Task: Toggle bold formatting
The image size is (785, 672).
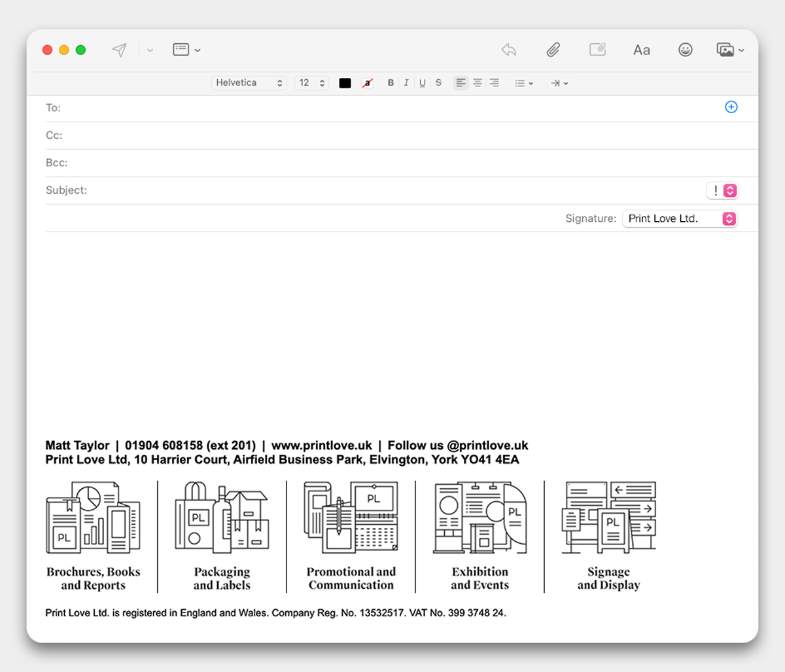Action: pos(391,83)
